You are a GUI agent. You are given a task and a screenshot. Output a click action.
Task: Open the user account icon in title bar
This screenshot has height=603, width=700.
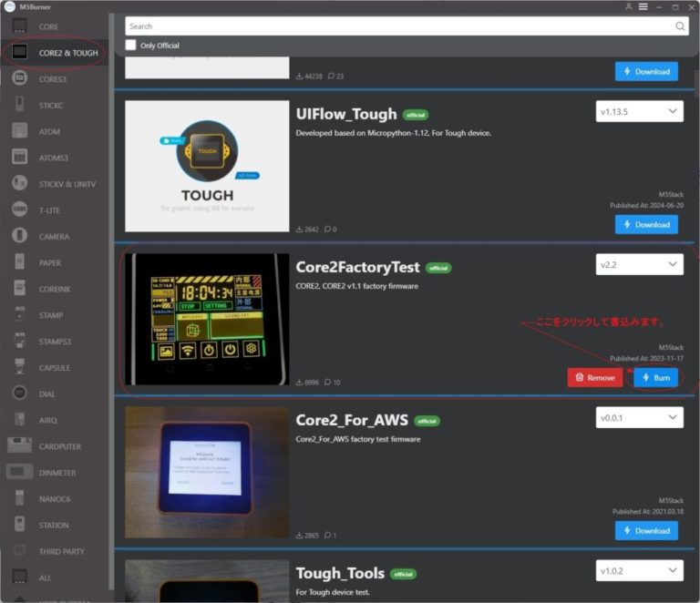[629, 6]
